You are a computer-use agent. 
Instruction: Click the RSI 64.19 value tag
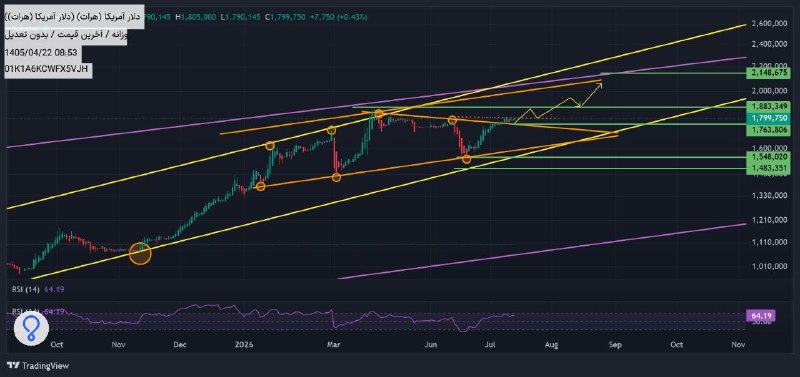pyautogui.click(x=760, y=316)
